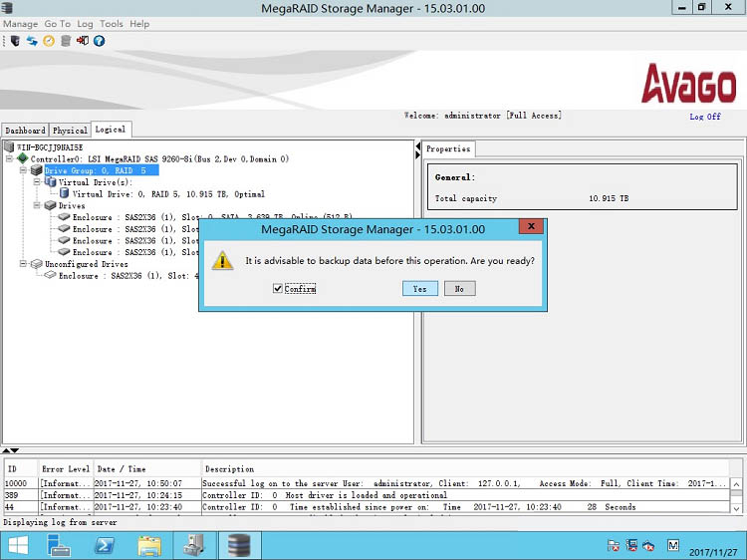Click the Drive Group 0 icon
Screen dimensions: 747x560
pyautogui.click(x=37, y=170)
